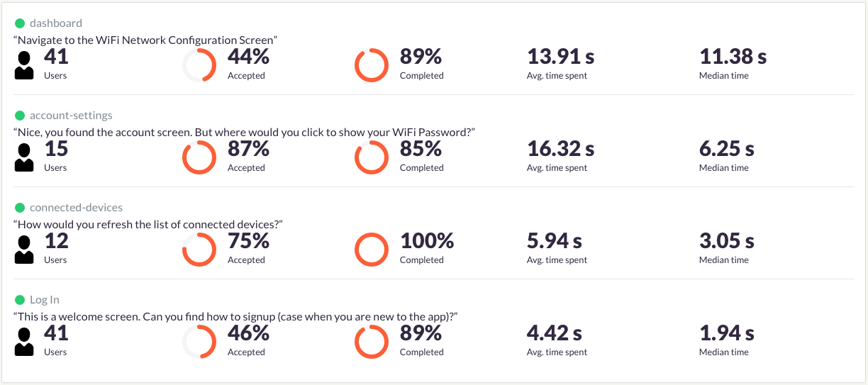Screen dimensions: 868x385
Task: Click the 13.91 s average time value
Action: click(x=561, y=57)
